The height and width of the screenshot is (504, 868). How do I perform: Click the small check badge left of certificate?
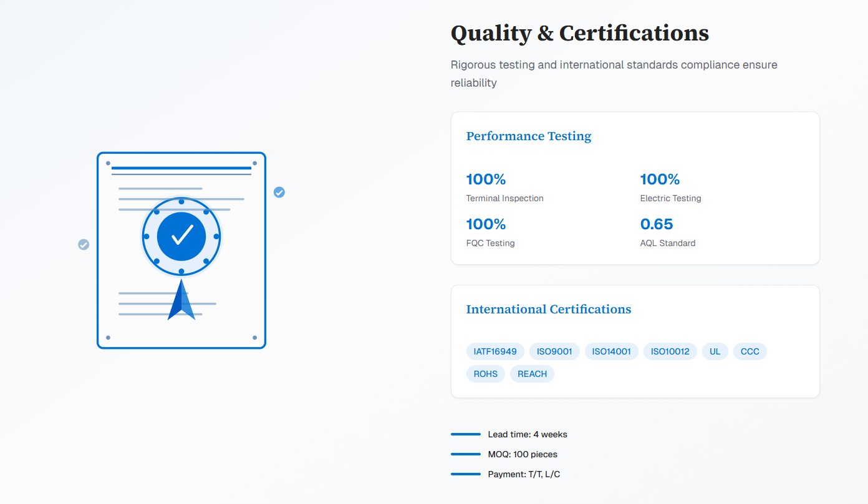tap(84, 245)
